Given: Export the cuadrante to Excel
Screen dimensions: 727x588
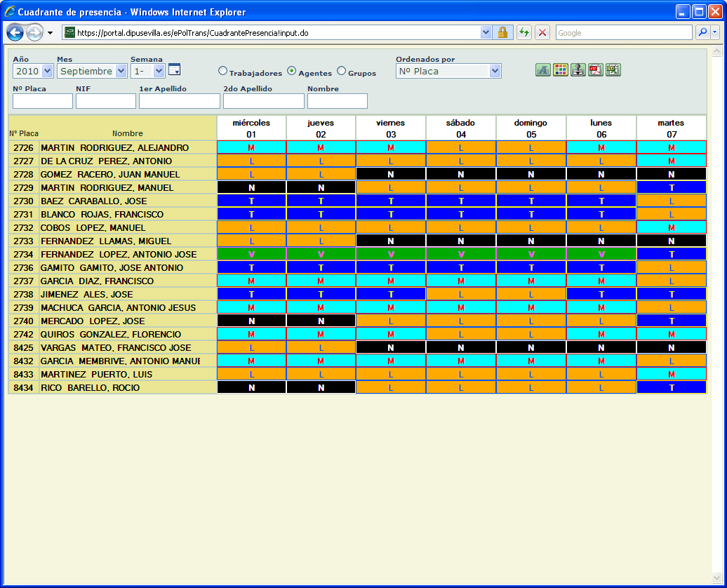Looking at the screenshot, I should click(x=613, y=69).
